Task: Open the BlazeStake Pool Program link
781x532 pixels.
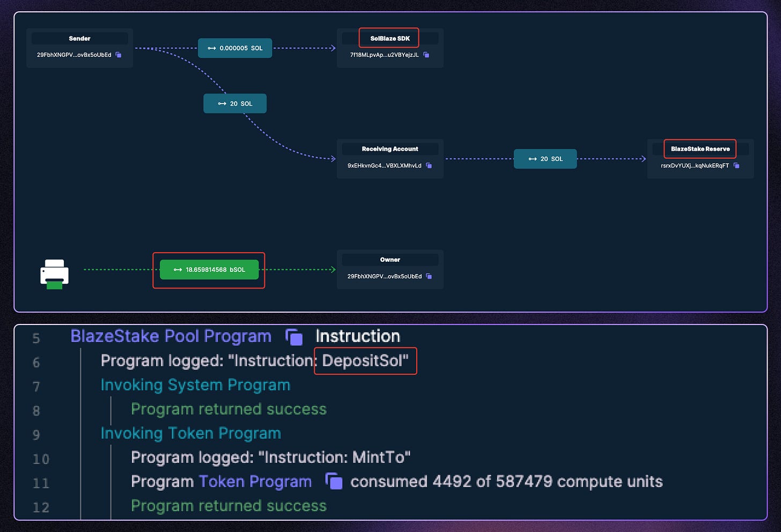Action: coord(171,336)
